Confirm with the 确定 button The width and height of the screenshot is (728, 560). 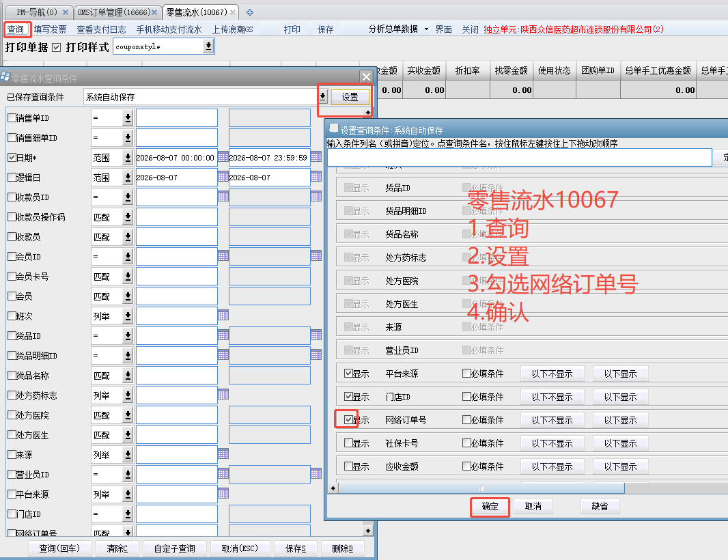(x=490, y=506)
